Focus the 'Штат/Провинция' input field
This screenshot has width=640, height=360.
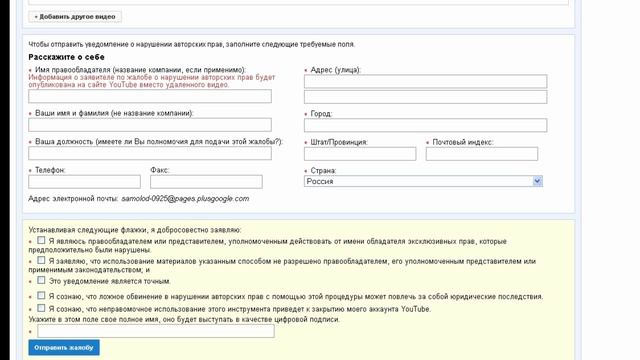point(360,154)
